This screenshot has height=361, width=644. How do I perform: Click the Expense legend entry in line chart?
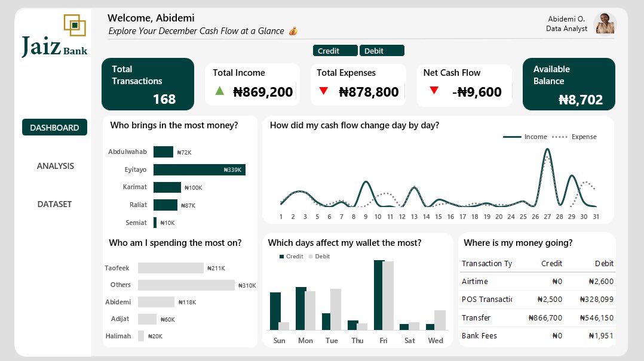574,137
